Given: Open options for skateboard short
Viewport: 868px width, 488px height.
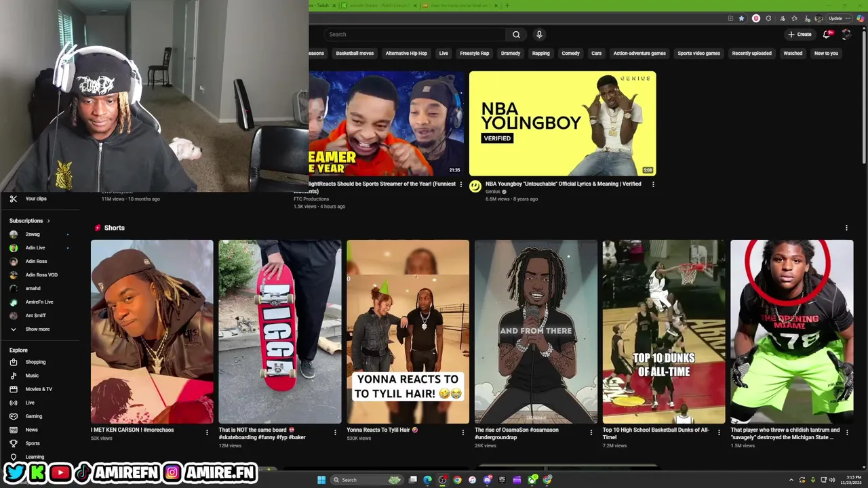Looking at the screenshot, I should click(335, 432).
